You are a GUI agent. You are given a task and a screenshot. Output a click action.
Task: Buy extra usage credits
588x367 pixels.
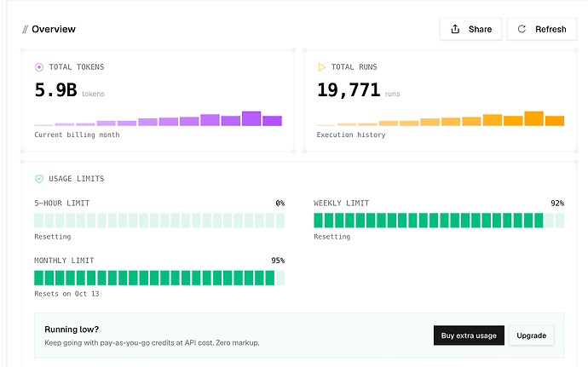pyautogui.click(x=469, y=335)
